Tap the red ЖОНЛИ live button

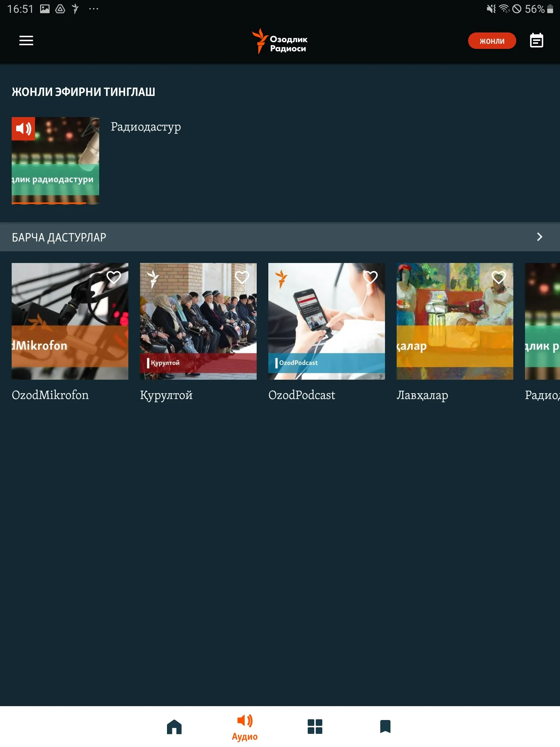coord(492,41)
